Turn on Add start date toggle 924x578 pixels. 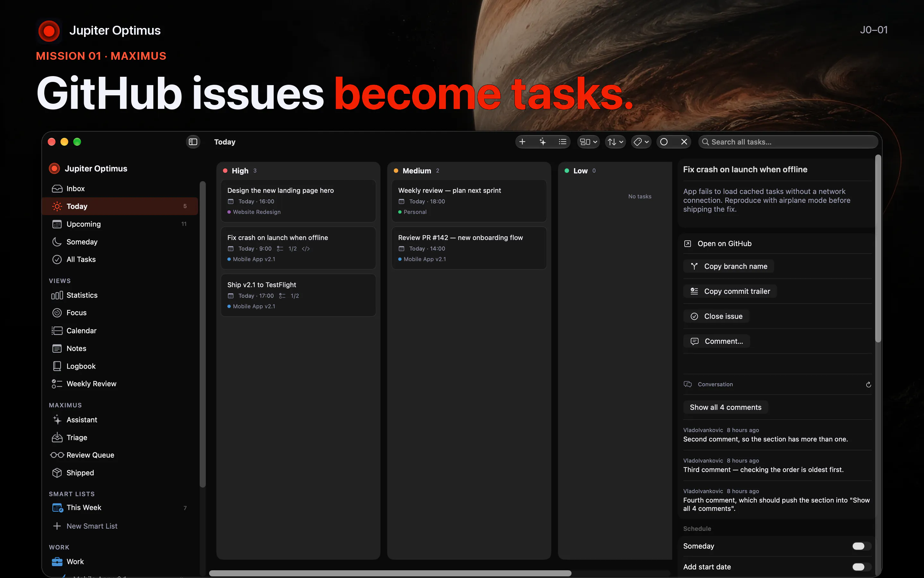(861, 567)
